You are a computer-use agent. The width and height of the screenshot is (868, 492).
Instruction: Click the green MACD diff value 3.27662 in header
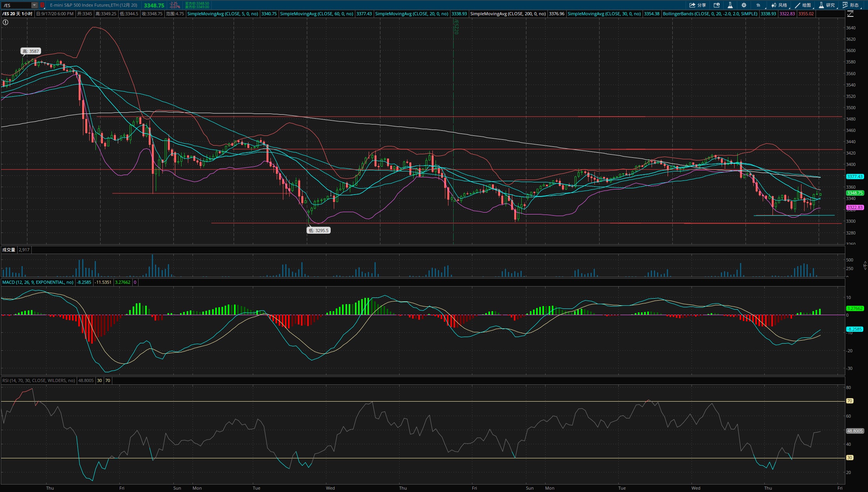tap(122, 282)
